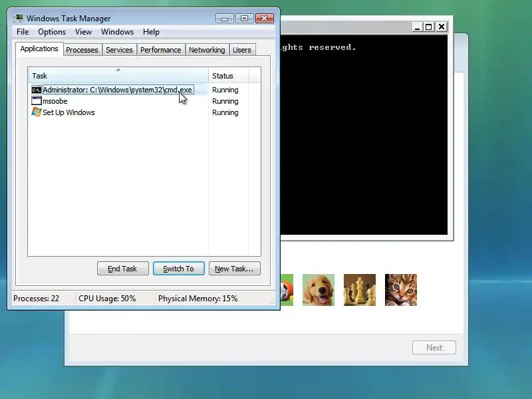Sort by the Status column header
Viewport: 532px width, 399px height.
pyautogui.click(x=228, y=76)
